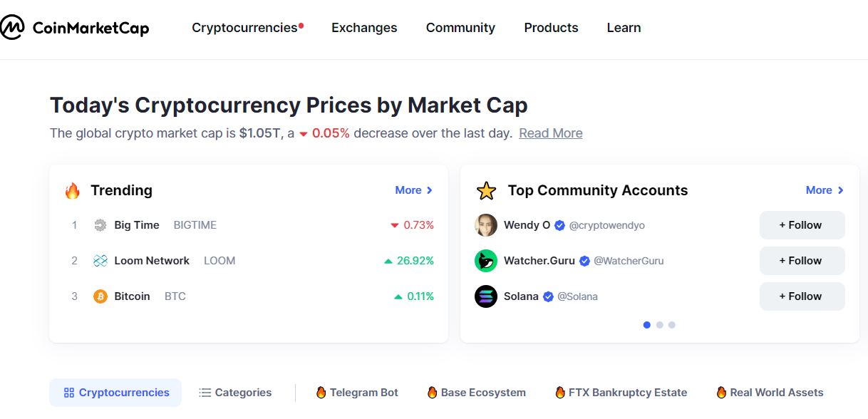
Task: Click Wendy O's profile avatar
Action: point(486,225)
